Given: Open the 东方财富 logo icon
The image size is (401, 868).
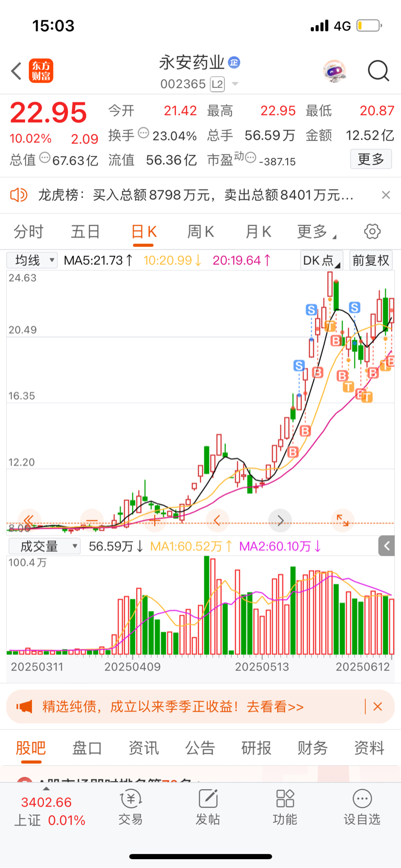Looking at the screenshot, I should tap(41, 71).
